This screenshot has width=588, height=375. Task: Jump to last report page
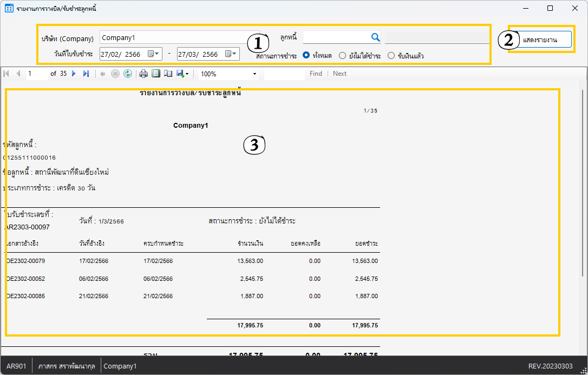[x=86, y=74]
